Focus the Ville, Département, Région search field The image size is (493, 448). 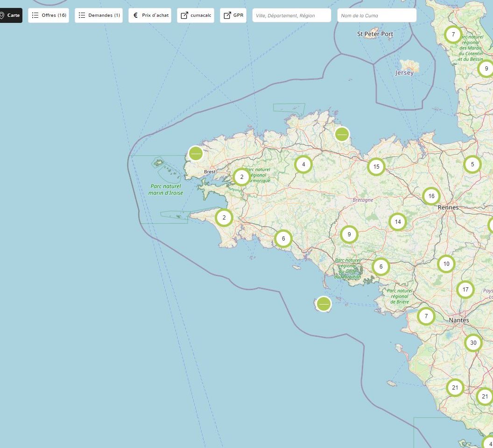(x=291, y=15)
